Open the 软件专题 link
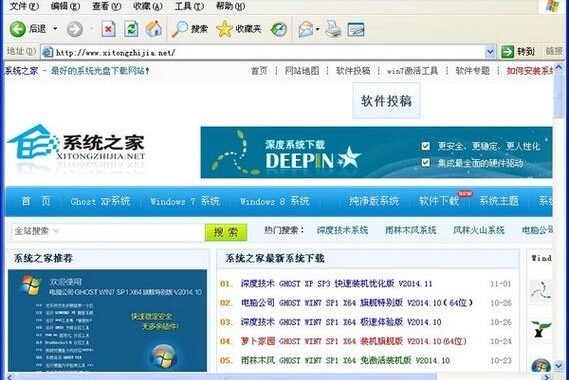The height and width of the screenshot is (380, 569). (472, 71)
